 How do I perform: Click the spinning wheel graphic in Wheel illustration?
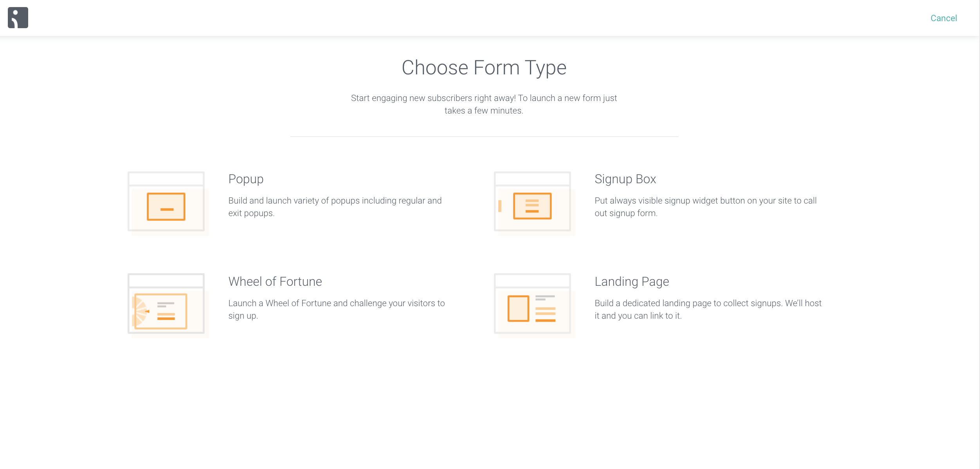tap(141, 311)
